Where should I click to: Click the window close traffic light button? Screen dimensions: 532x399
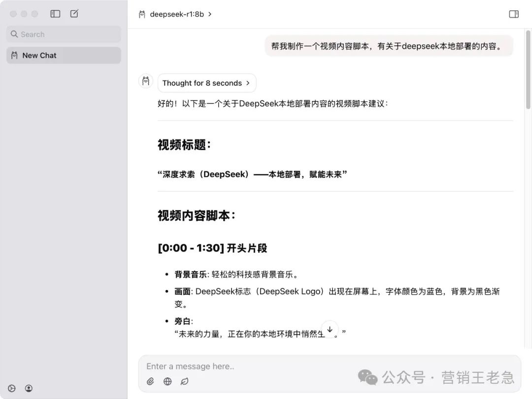pos(13,14)
